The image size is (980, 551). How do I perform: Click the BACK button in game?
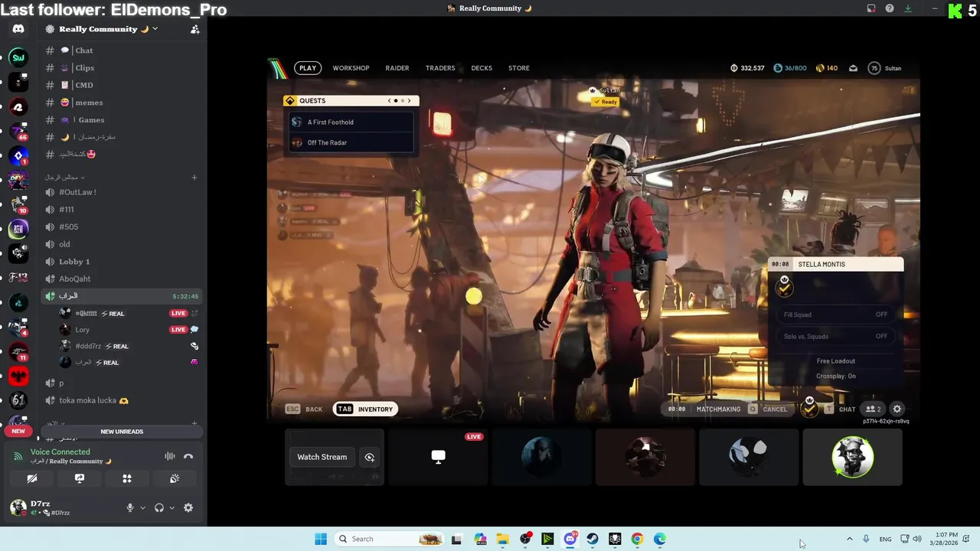(305, 409)
